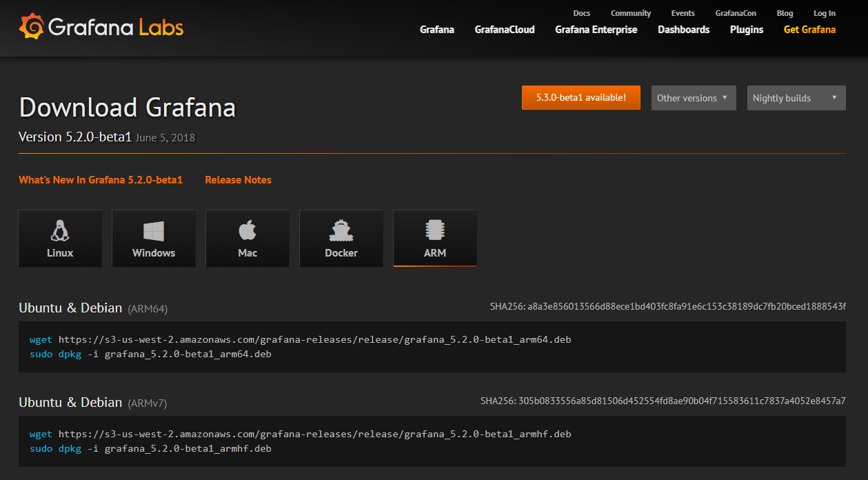This screenshot has height=480, width=868.
Task: Select the Mac apple icon tab
Action: click(x=248, y=239)
